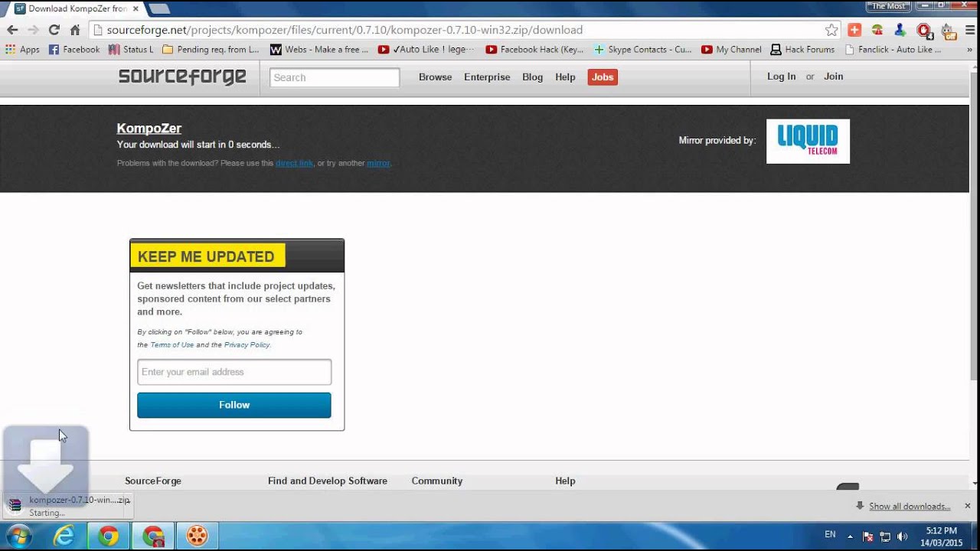The width and height of the screenshot is (980, 551).
Task: Open the Windows Start button
Action: (x=18, y=536)
